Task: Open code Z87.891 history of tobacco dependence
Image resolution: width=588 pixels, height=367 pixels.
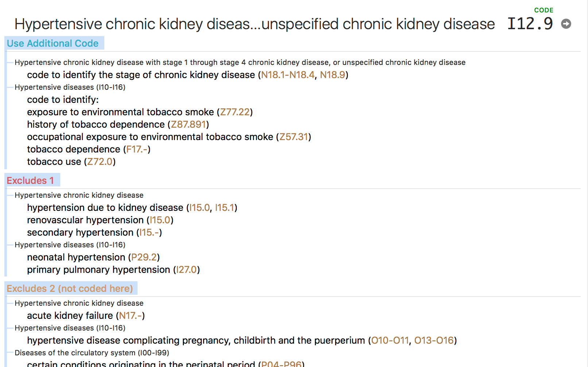Action: coord(189,124)
